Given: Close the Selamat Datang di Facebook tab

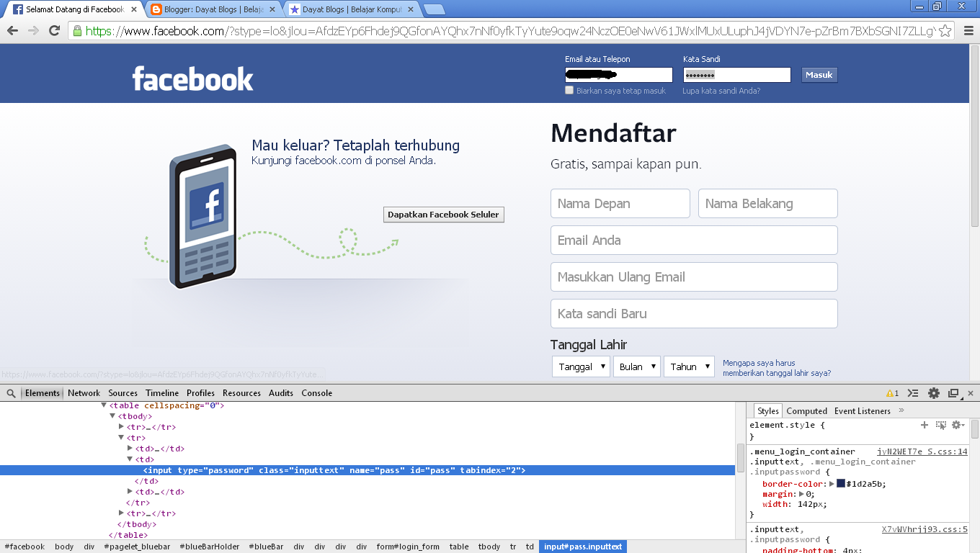Looking at the screenshot, I should (x=134, y=9).
